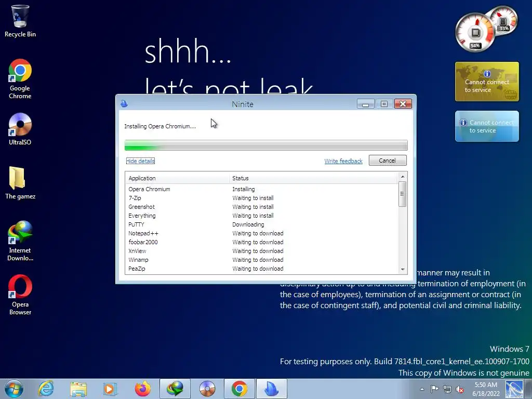Viewport: 532px width, 399px height.
Task: Click scroll up arrow in details list
Action: click(x=403, y=177)
